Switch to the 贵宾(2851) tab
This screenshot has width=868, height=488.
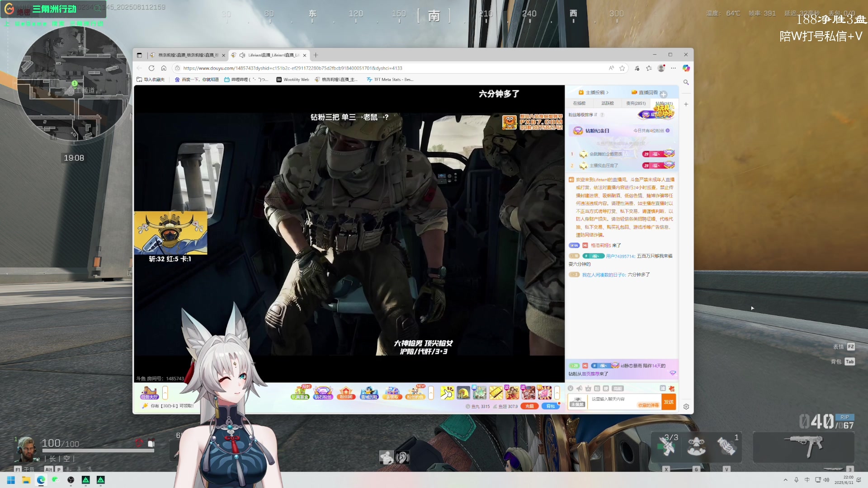(636, 103)
